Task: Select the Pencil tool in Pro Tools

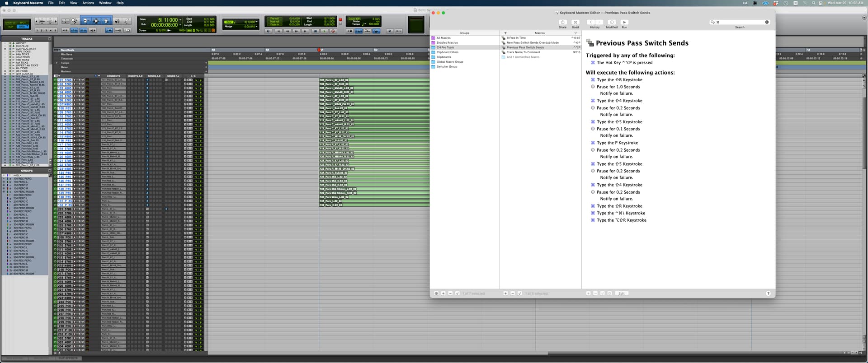Action: tap(127, 21)
